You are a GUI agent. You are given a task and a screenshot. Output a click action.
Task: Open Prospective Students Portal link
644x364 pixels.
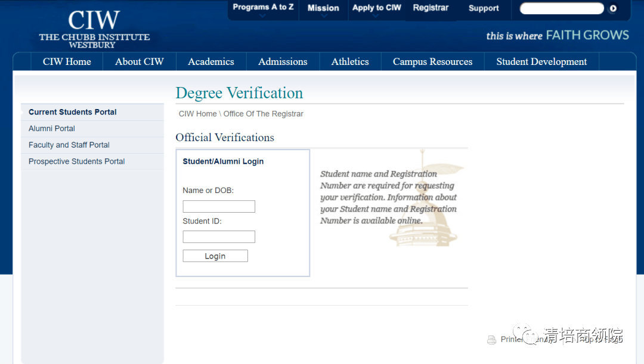point(92,161)
